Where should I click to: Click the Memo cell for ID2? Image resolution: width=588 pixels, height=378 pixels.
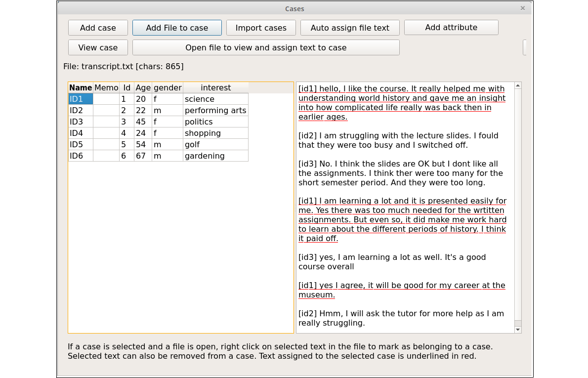[x=106, y=110]
